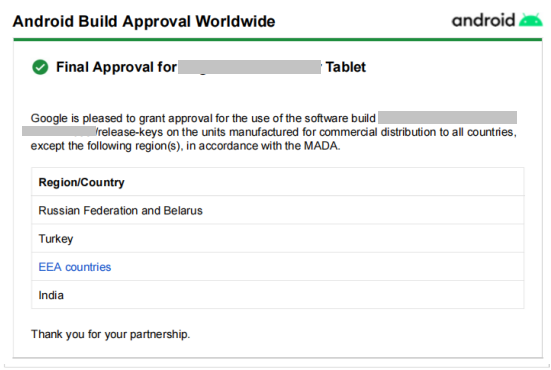This screenshot has width=551, height=370.
Task: Click Thank you for your partnership text
Action: click(x=110, y=334)
